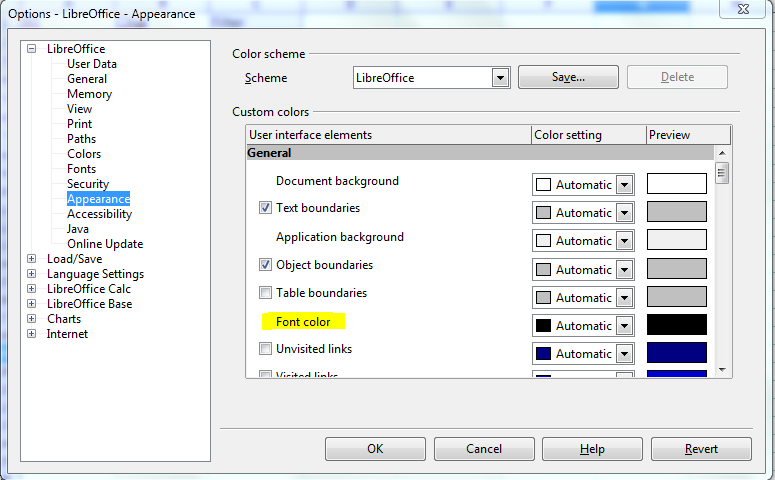Screen dimensions: 775x480
Task: Select User Data in the options tree
Action: point(92,64)
